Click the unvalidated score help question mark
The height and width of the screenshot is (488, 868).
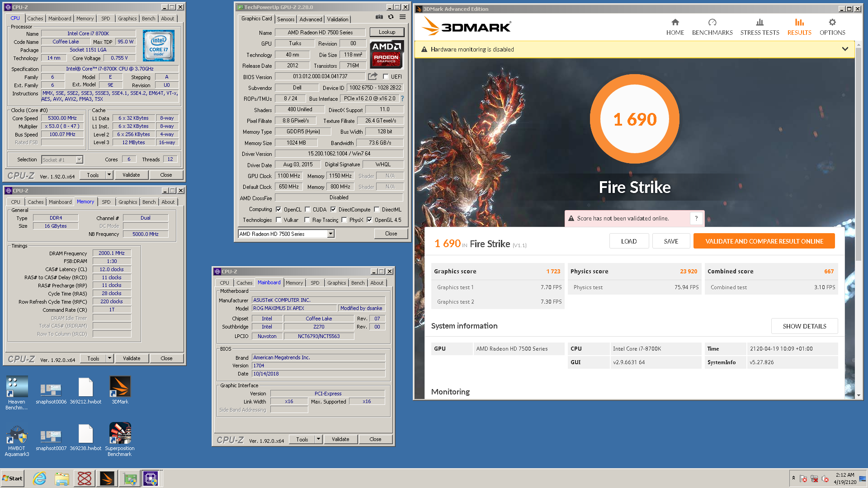click(696, 218)
